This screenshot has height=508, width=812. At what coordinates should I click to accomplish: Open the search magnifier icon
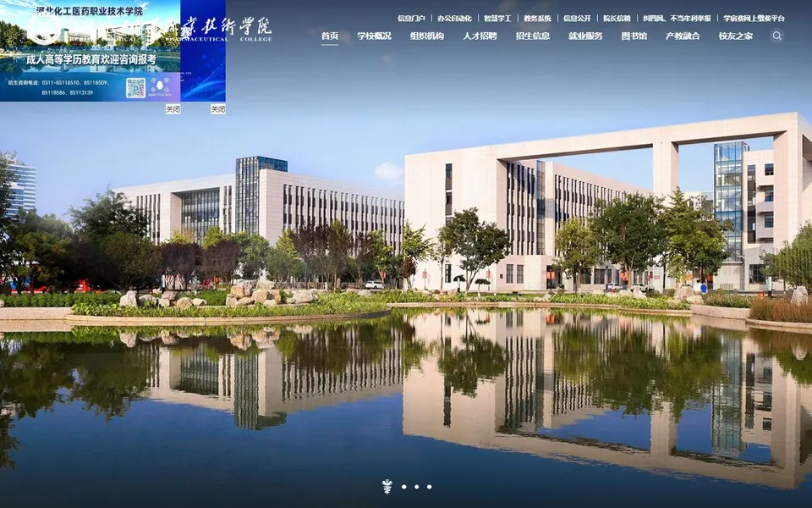pyautogui.click(x=776, y=36)
